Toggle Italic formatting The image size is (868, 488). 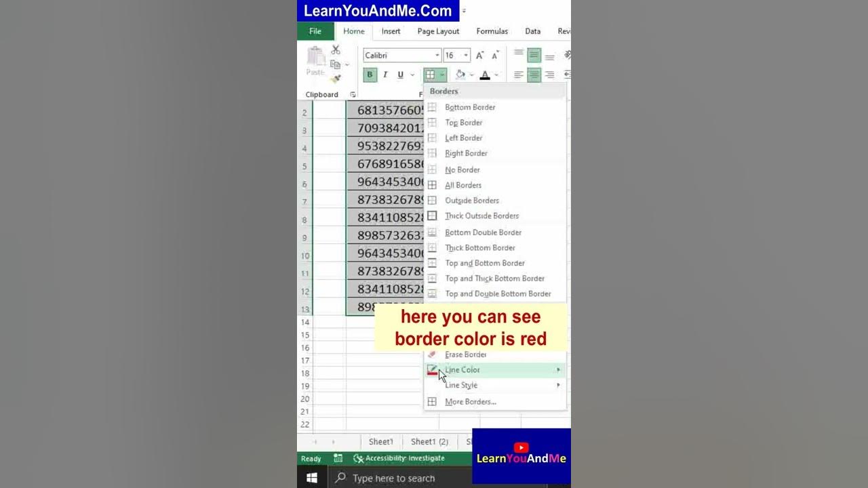385,75
